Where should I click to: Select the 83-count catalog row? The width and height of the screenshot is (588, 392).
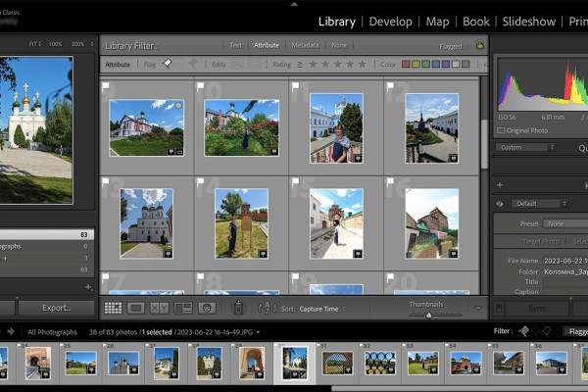click(x=46, y=234)
